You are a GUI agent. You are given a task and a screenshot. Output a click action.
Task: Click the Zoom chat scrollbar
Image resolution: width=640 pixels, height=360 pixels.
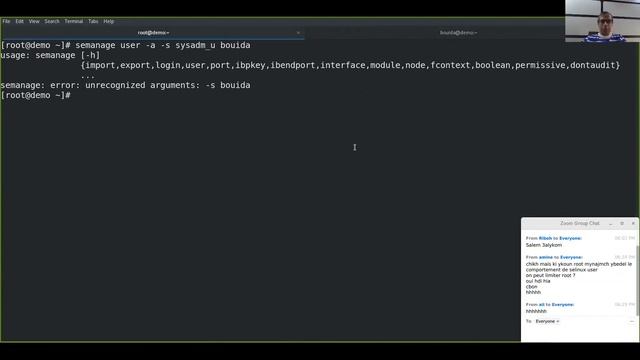[x=637, y=281]
